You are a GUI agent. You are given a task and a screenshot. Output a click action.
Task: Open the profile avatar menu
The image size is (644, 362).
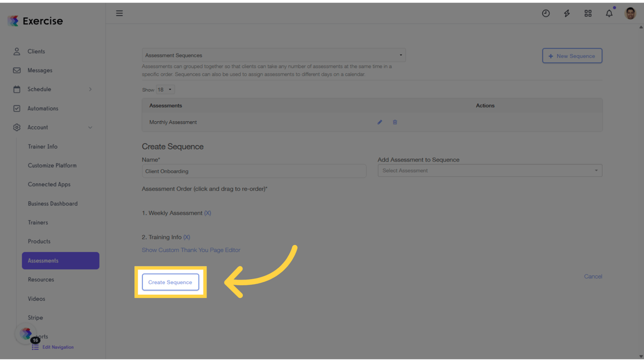630,13
